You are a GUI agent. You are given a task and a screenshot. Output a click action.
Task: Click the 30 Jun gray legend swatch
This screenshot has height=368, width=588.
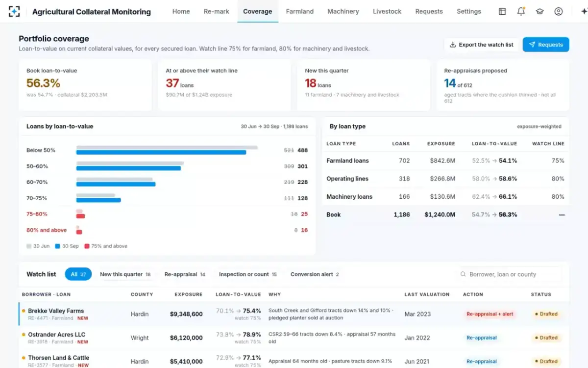(29, 246)
